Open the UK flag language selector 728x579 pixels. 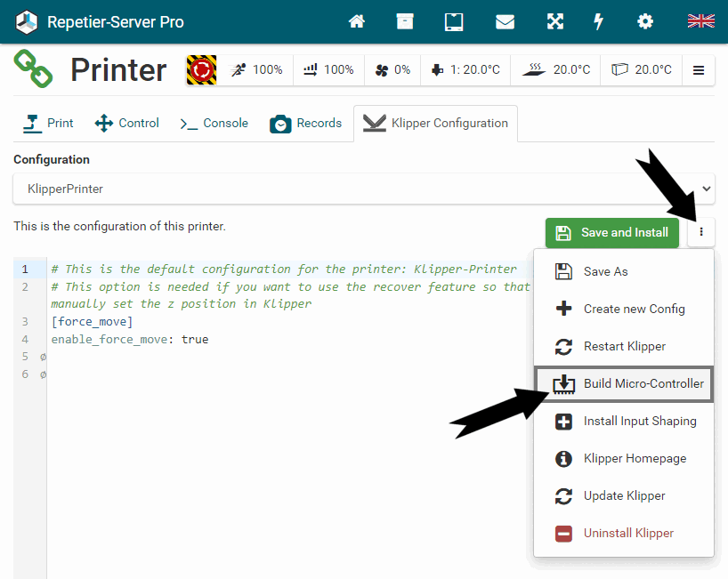[x=700, y=21]
